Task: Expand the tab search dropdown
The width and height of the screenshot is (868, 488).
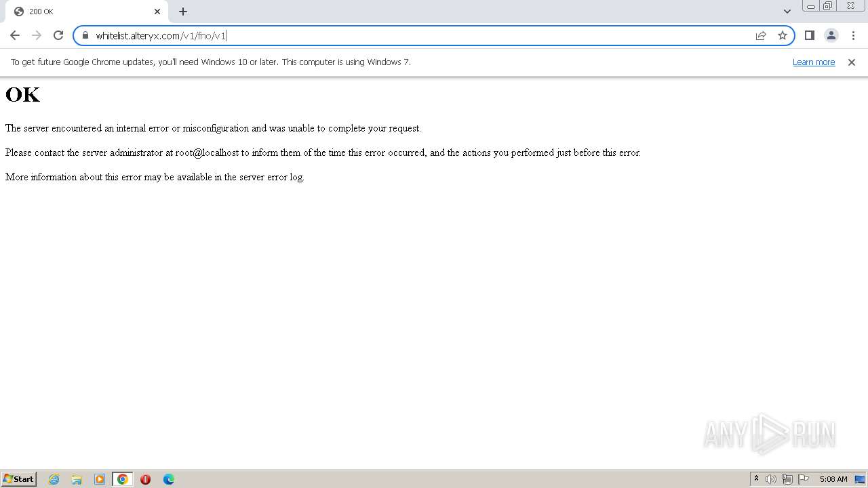Action: 787,12
